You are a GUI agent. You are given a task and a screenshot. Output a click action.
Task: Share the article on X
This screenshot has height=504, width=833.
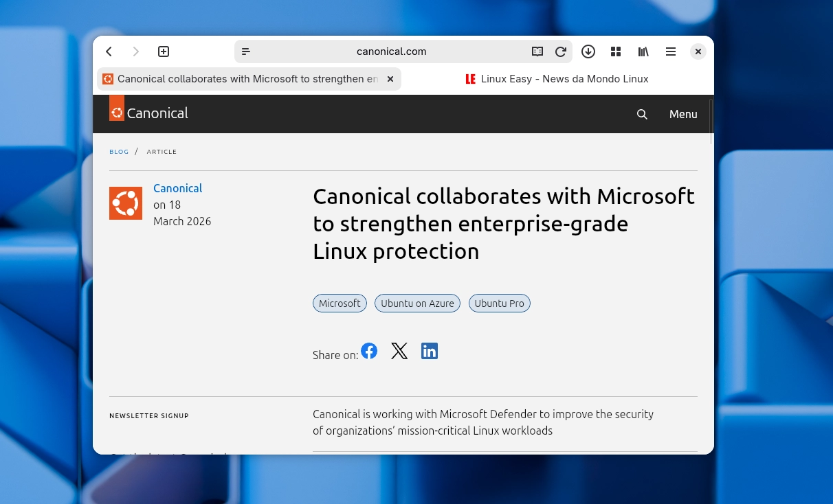click(x=399, y=351)
